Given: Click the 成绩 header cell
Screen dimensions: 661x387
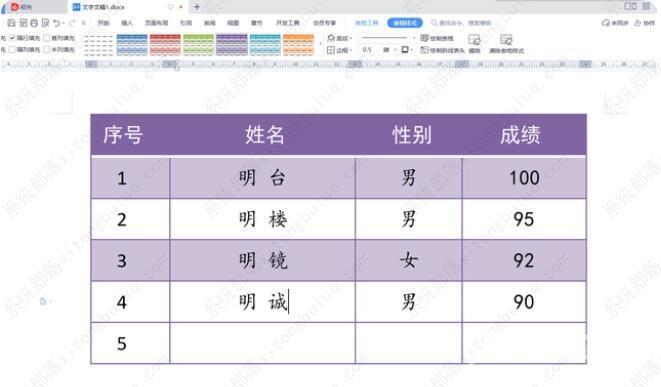Looking at the screenshot, I should (x=524, y=135).
